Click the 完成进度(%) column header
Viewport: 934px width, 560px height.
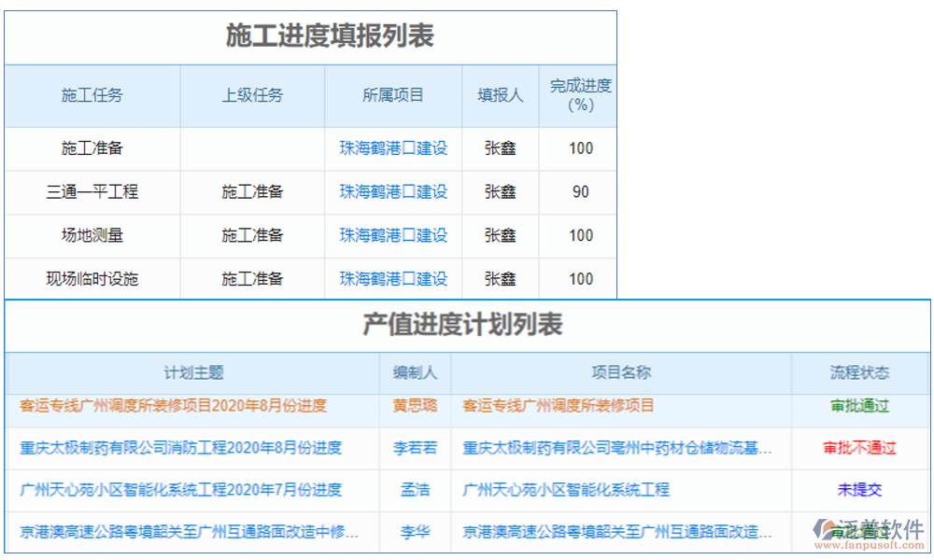[x=577, y=95]
